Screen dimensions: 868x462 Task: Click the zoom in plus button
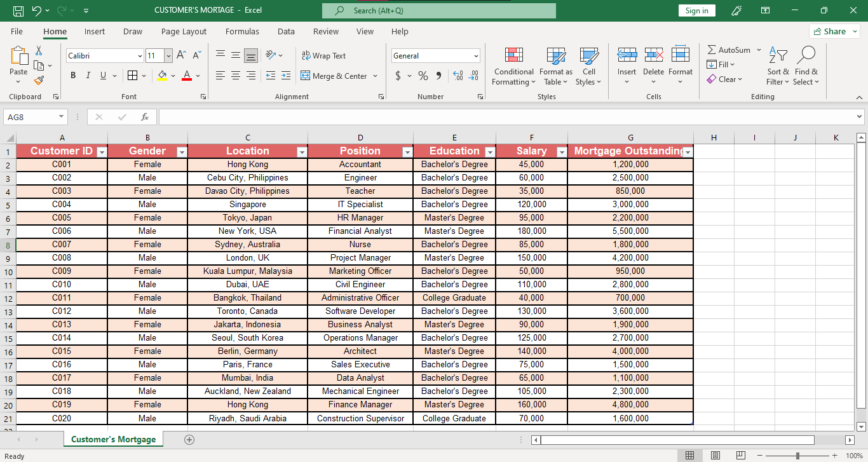click(x=835, y=456)
